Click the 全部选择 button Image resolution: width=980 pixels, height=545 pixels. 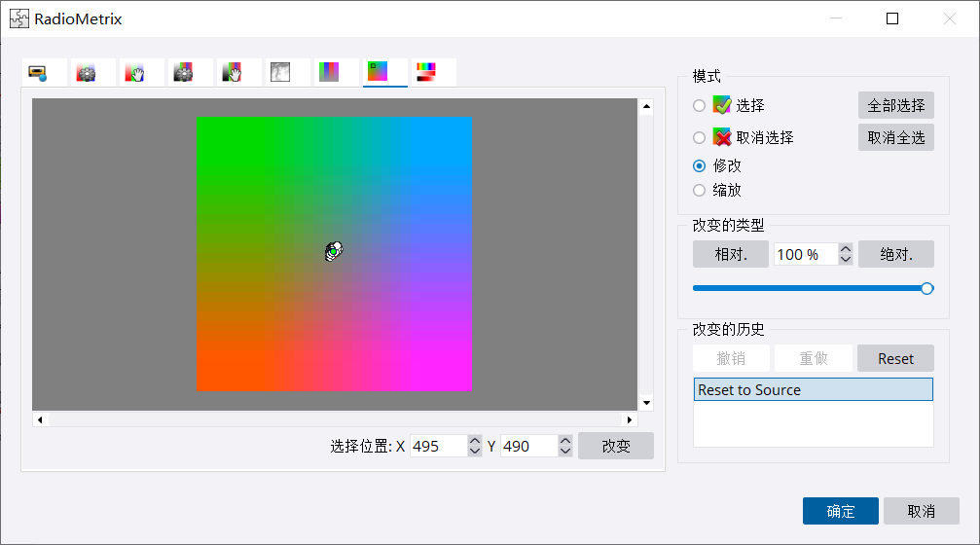[895, 105]
